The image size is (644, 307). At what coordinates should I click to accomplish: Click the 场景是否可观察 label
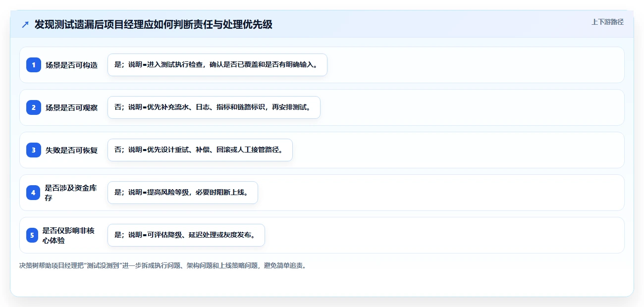pos(72,107)
